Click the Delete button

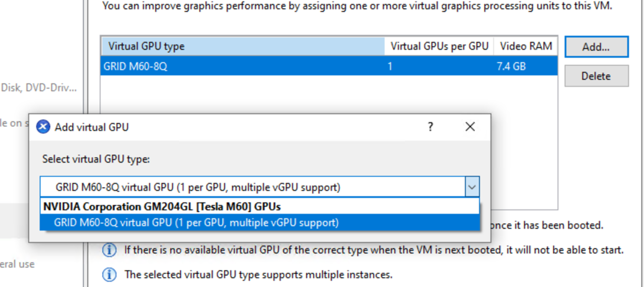pyautogui.click(x=596, y=76)
